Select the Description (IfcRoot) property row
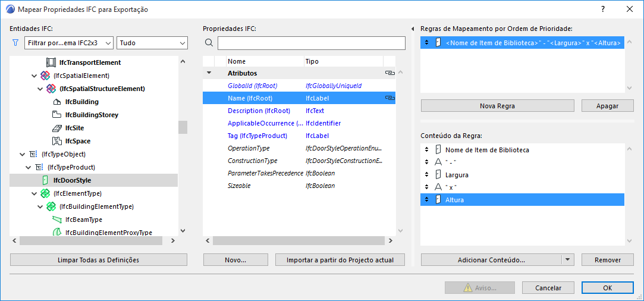Screen dimensions: 644x301 [x=259, y=111]
